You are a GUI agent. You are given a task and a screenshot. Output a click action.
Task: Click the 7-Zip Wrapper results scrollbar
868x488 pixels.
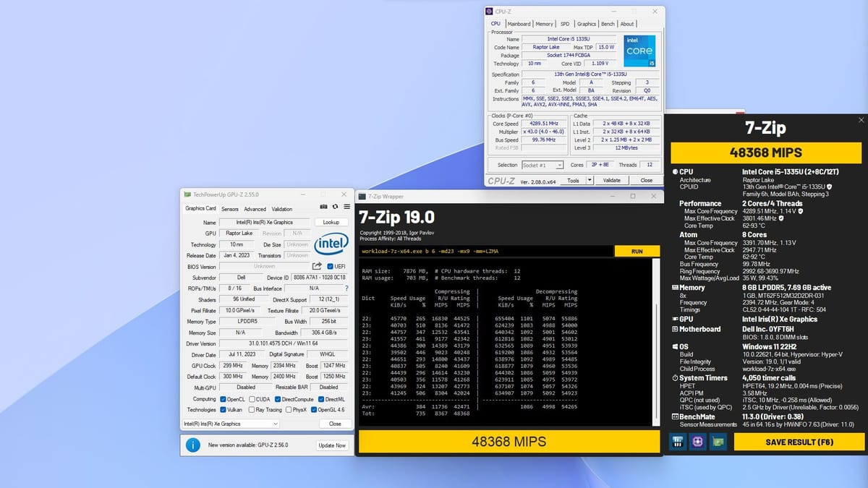tap(657, 340)
